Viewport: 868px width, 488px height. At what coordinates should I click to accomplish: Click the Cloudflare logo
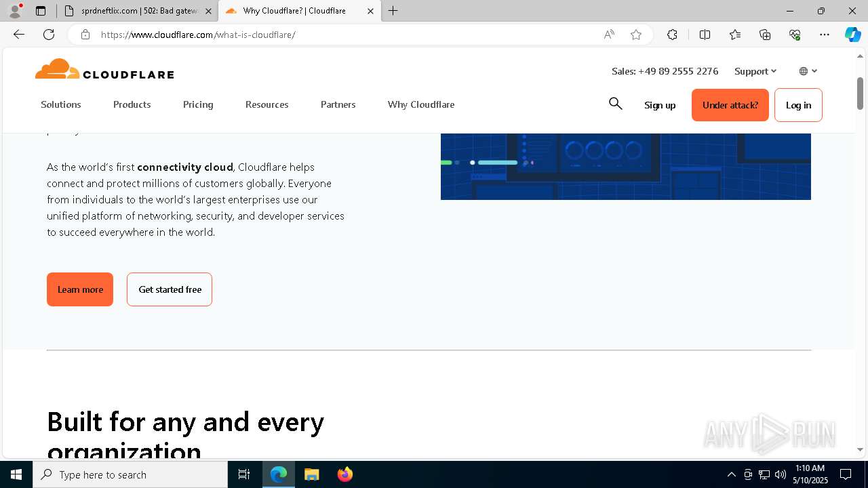click(104, 69)
